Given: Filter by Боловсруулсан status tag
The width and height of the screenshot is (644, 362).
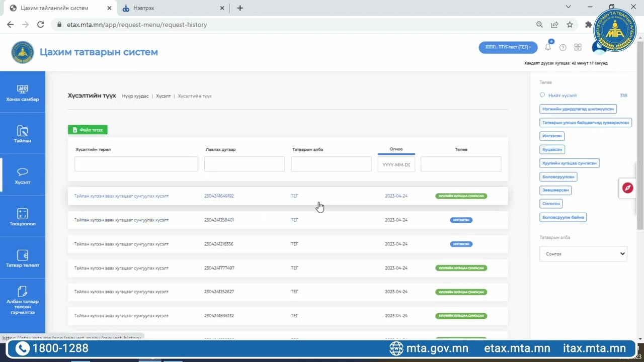Looking at the screenshot, I should pyautogui.click(x=558, y=176).
